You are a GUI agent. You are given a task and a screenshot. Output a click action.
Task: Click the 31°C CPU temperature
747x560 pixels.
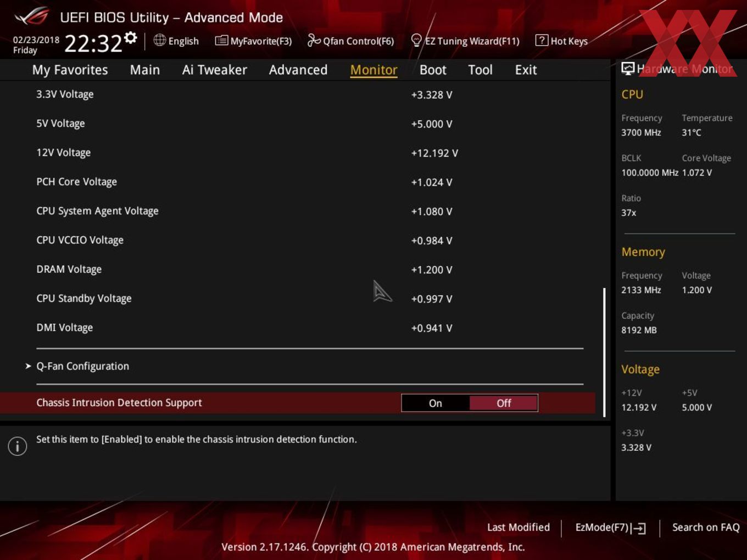692,132
